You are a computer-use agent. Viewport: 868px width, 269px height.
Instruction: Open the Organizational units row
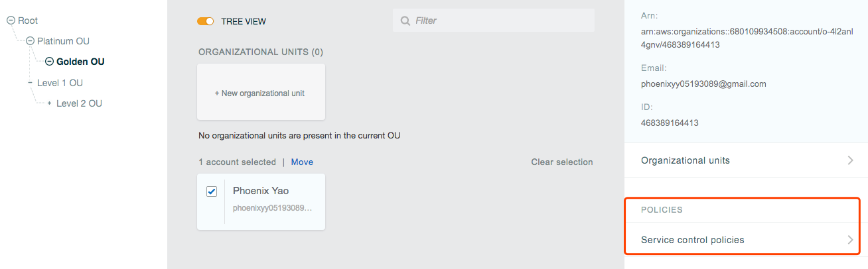(x=746, y=160)
